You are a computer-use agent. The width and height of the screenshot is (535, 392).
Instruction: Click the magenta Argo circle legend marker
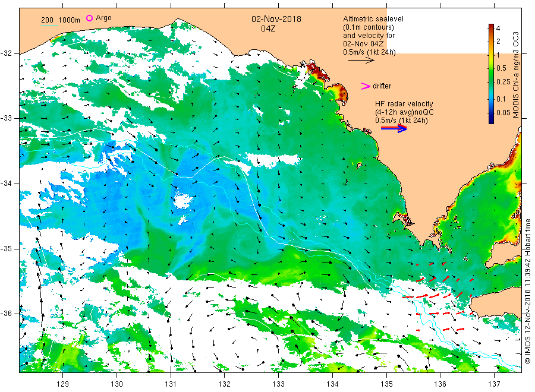click(x=89, y=18)
